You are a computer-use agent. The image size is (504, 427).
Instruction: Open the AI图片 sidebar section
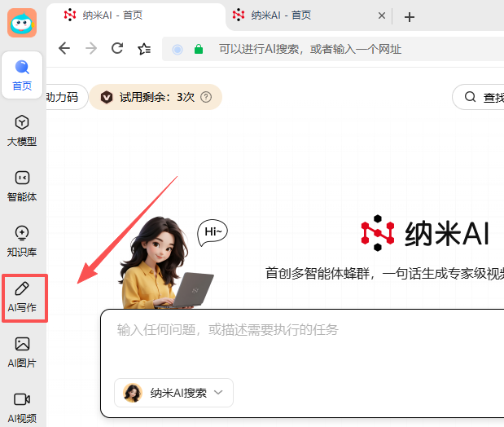pyautogui.click(x=22, y=352)
